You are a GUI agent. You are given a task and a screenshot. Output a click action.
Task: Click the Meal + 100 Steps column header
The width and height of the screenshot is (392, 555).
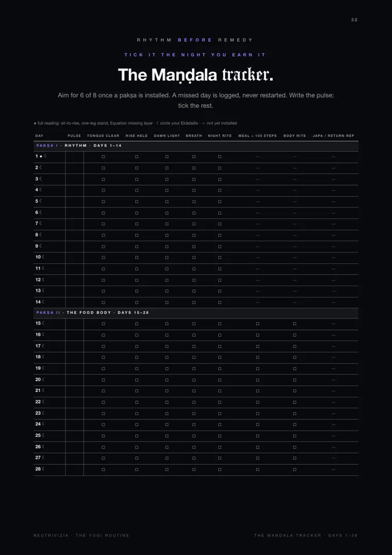258,136
